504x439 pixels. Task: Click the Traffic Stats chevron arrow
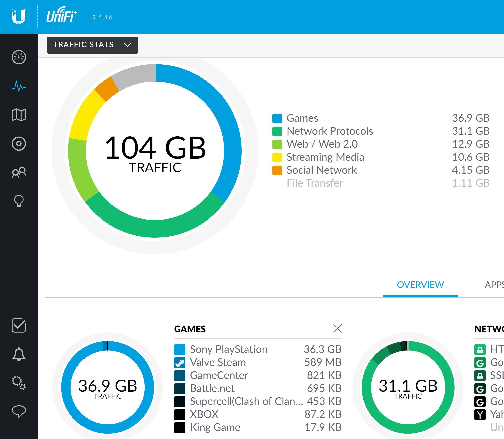pyautogui.click(x=127, y=45)
